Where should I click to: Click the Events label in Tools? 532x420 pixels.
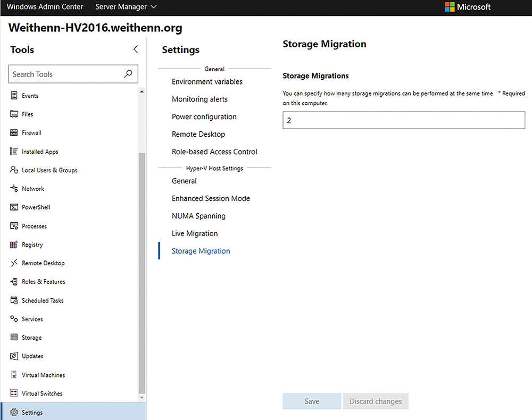pos(30,96)
